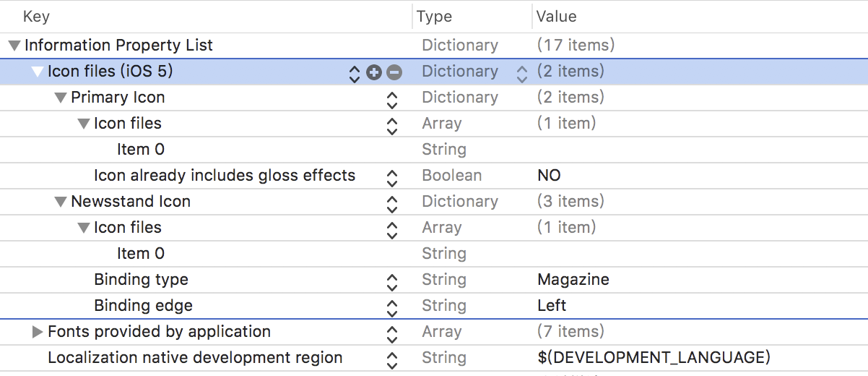Image resolution: width=868 pixels, height=376 pixels.
Task: Collapse Icon files under Primary Icon
Action: click(x=84, y=124)
